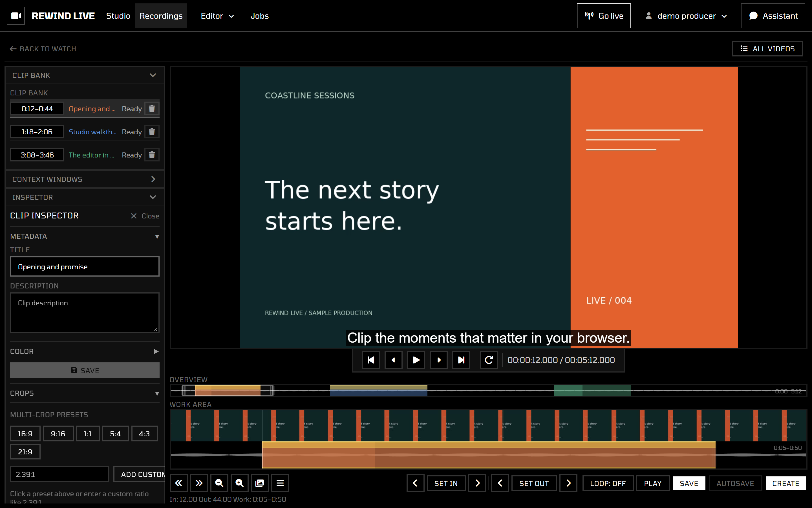Open the Recordings tab
The image size is (812, 508).
click(161, 16)
